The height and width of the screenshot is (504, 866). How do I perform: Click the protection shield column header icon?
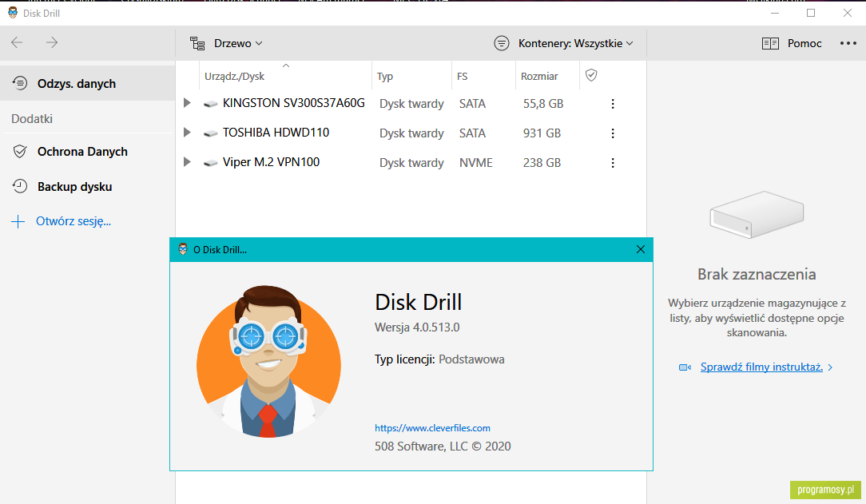pyautogui.click(x=591, y=75)
